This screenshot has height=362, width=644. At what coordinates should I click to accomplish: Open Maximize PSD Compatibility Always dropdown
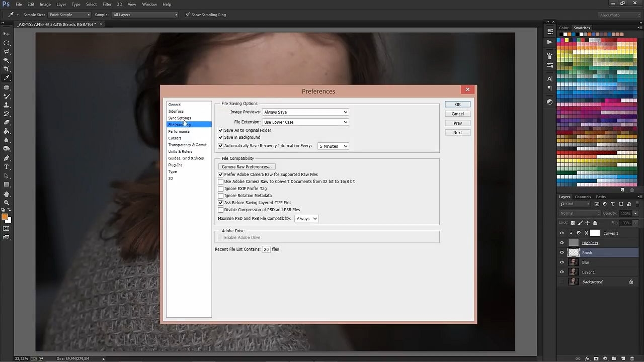click(x=306, y=219)
